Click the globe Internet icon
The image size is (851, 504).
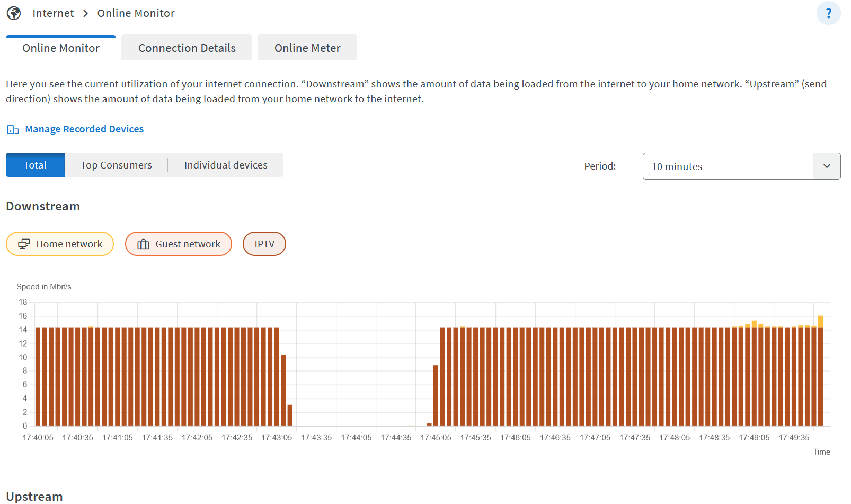pyautogui.click(x=14, y=13)
